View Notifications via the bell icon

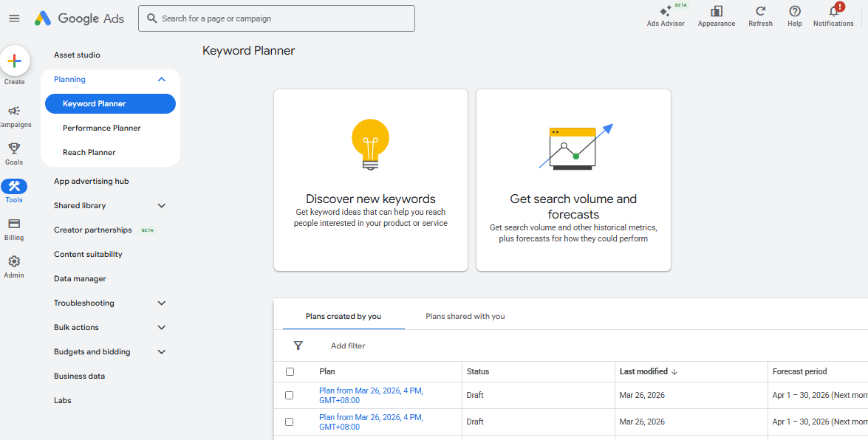(833, 13)
